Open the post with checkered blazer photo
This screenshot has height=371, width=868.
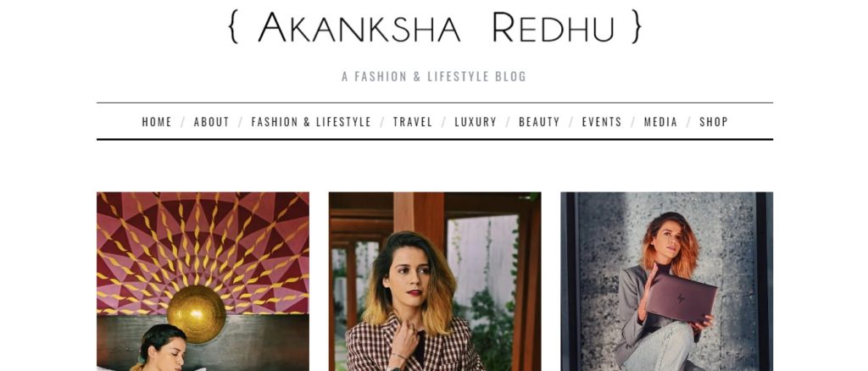(435, 281)
